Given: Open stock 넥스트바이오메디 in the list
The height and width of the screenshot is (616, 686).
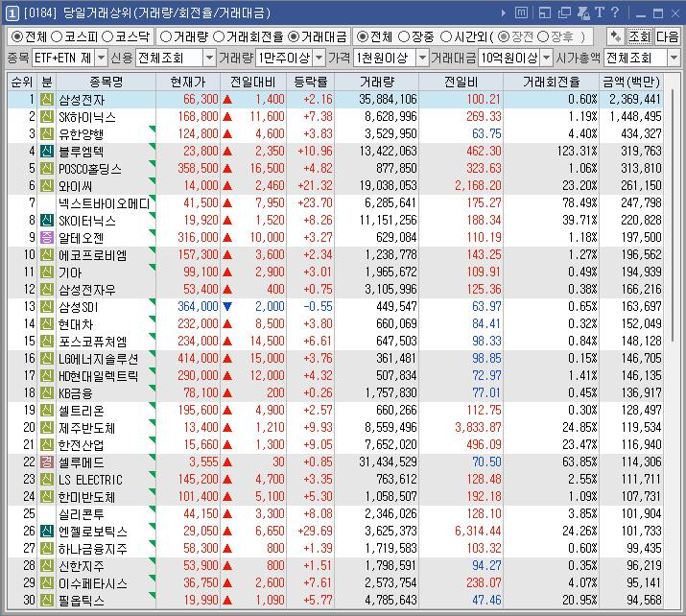Looking at the screenshot, I should click(x=105, y=203).
